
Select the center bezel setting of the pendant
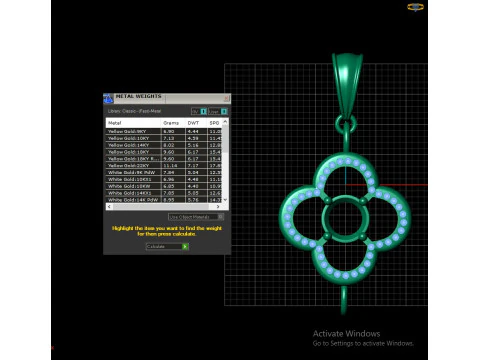(345, 218)
